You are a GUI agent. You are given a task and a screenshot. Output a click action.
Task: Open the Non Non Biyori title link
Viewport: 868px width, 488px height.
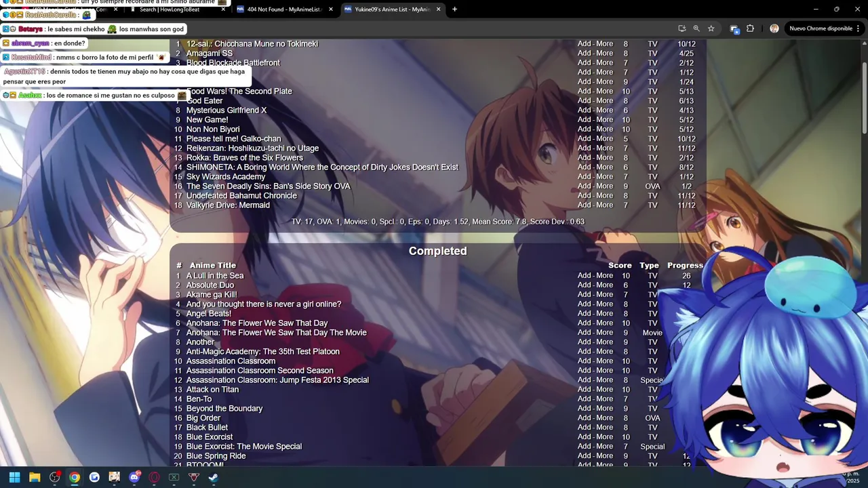(213, 129)
